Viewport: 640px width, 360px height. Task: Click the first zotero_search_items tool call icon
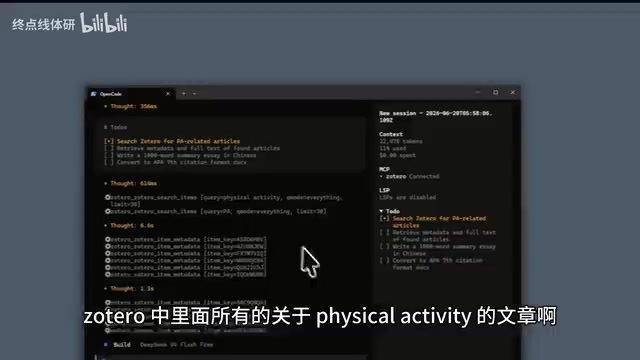[x=108, y=197]
